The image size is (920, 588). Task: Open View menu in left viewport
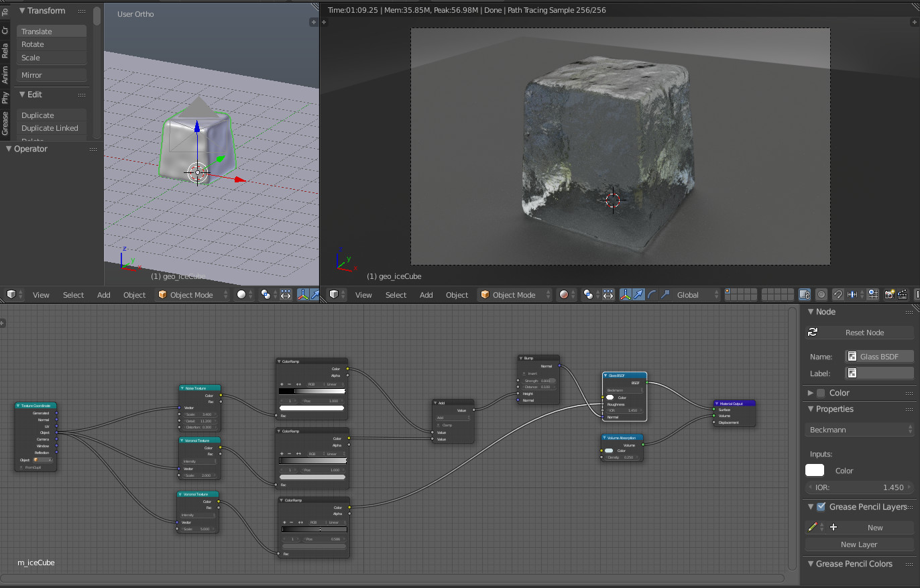(x=41, y=295)
